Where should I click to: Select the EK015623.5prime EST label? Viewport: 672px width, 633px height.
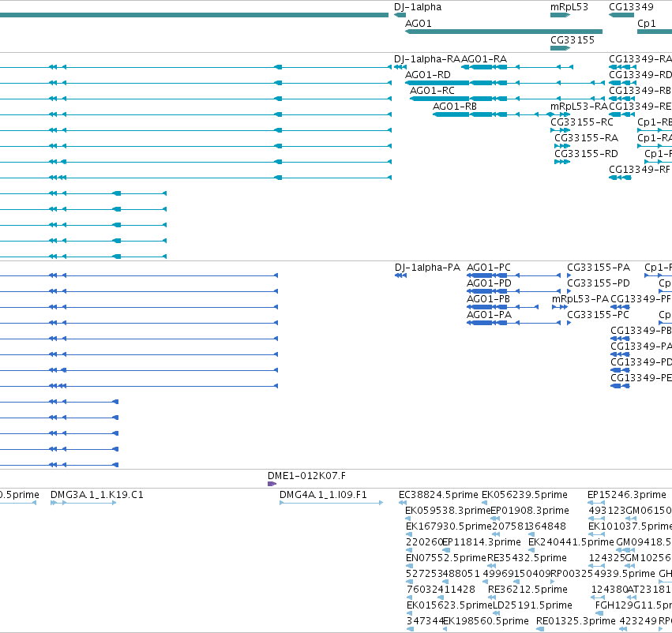coord(449,605)
